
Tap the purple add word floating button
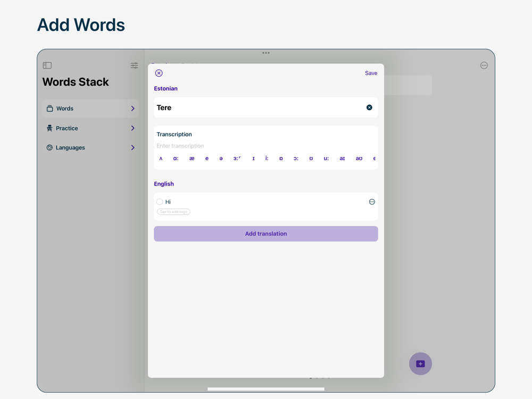tap(420, 364)
